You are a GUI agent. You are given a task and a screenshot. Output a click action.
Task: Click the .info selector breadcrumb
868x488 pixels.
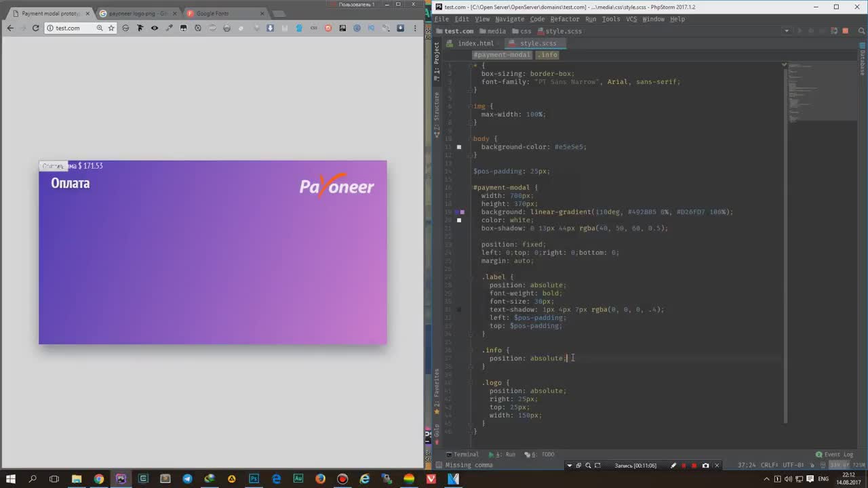coord(547,55)
